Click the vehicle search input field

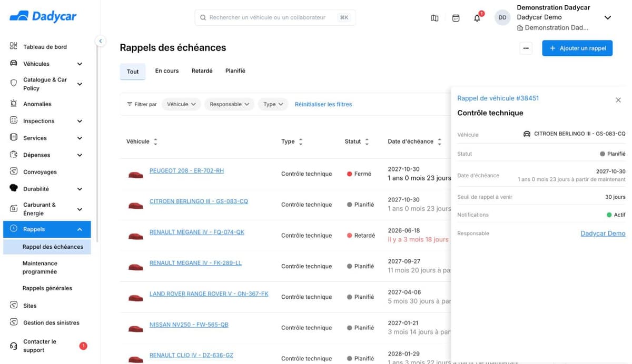[x=275, y=17]
